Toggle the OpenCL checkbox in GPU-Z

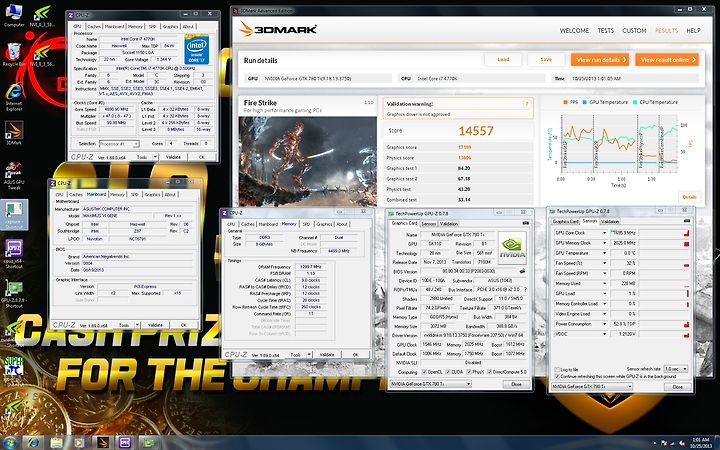[x=424, y=372]
